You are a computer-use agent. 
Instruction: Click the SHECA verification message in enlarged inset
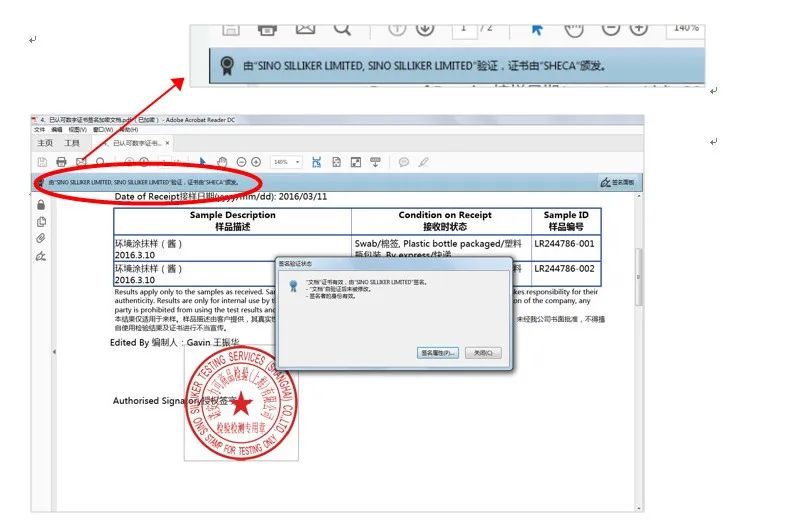pyautogui.click(x=424, y=66)
